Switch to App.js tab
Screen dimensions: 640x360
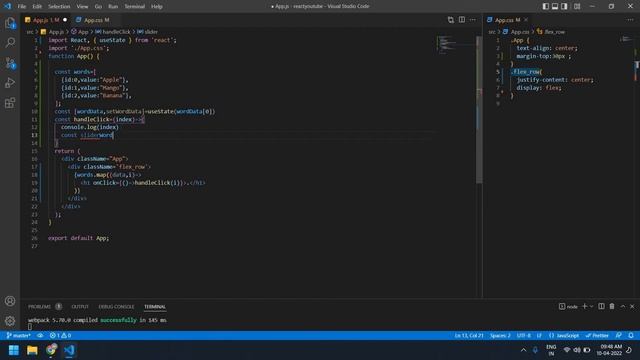point(46,20)
